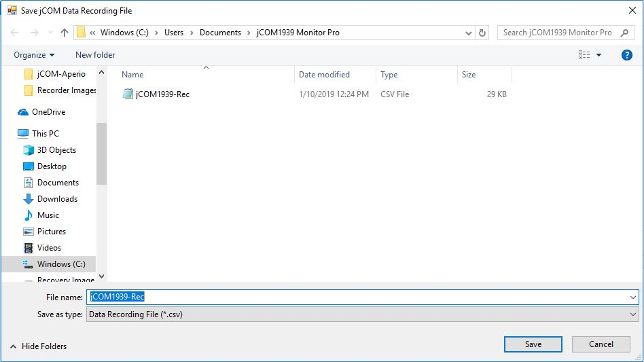Screen dimensions: 644x362
Task: Select the 3D Objects folder icon
Action: point(29,150)
